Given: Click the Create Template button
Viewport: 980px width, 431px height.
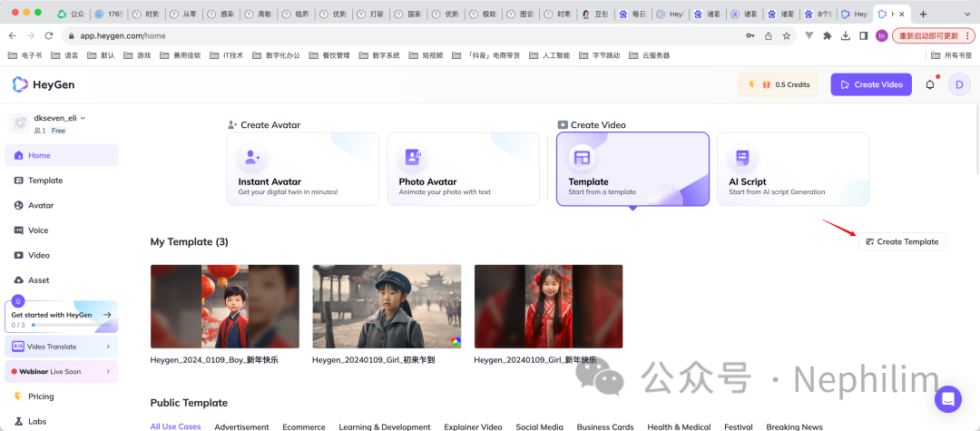Looking at the screenshot, I should 902,241.
